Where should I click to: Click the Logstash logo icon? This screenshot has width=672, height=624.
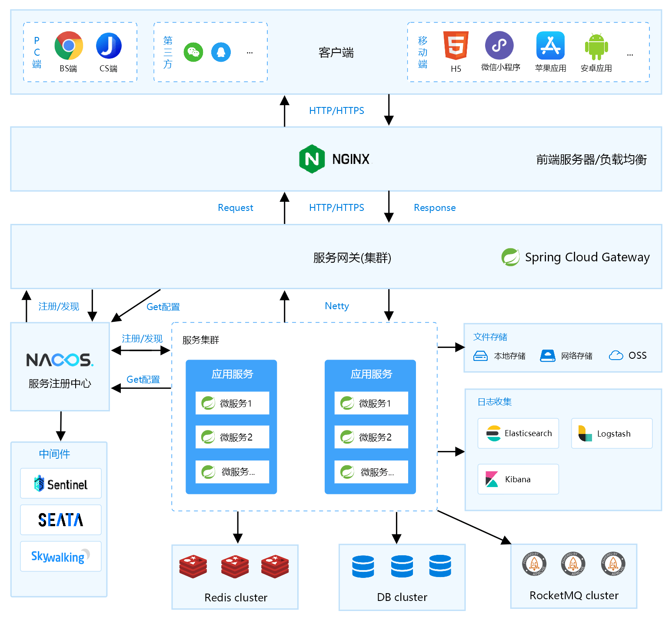585,434
